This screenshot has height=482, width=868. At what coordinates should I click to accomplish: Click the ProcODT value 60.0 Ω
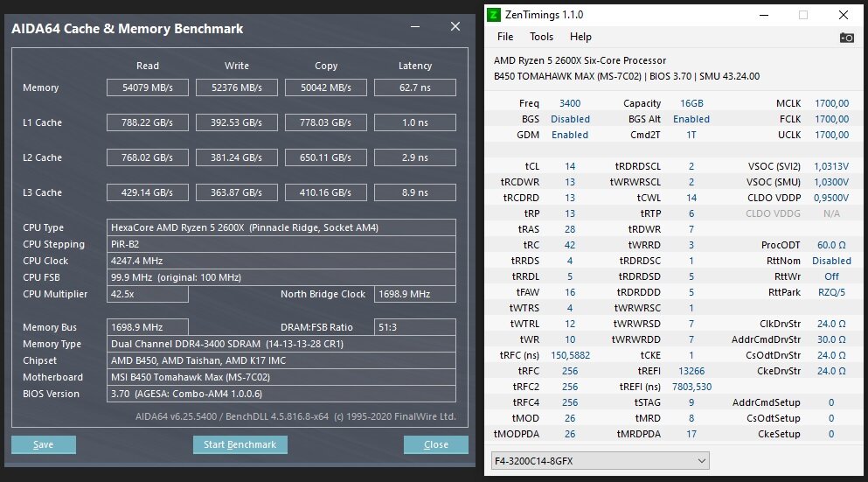point(831,245)
